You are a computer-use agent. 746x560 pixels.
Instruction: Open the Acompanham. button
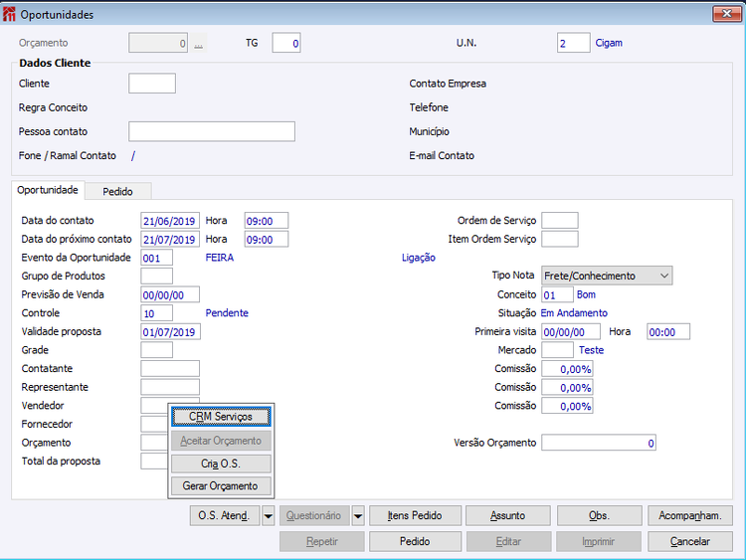point(690,516)
